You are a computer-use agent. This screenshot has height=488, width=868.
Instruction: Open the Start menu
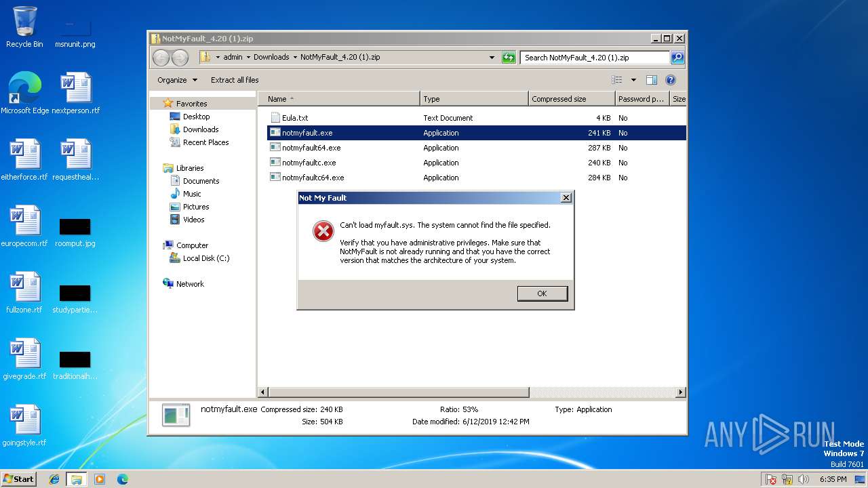pyautogui.click(x=18, y=479)
